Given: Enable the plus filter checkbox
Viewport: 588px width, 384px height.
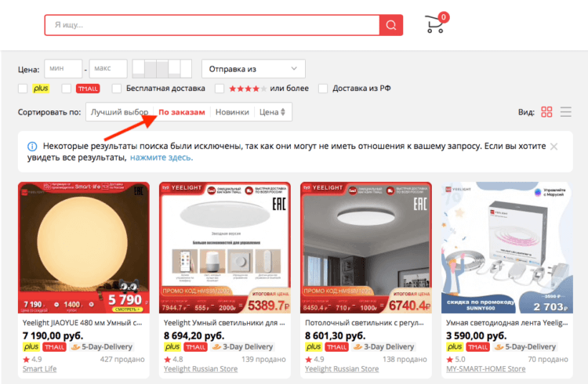Looking at the screenshot, I should [x=23, y=89].
